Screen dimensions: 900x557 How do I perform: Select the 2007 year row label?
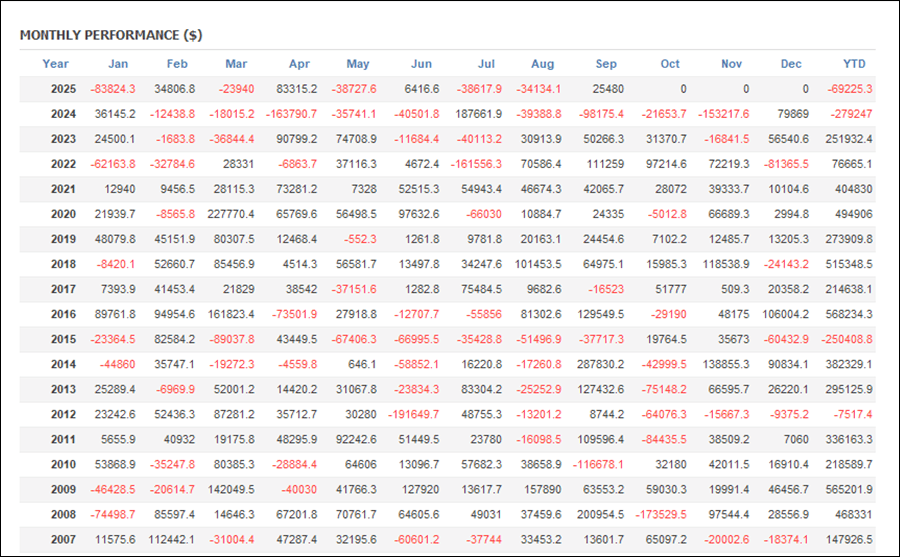click(x=64, y=539)
